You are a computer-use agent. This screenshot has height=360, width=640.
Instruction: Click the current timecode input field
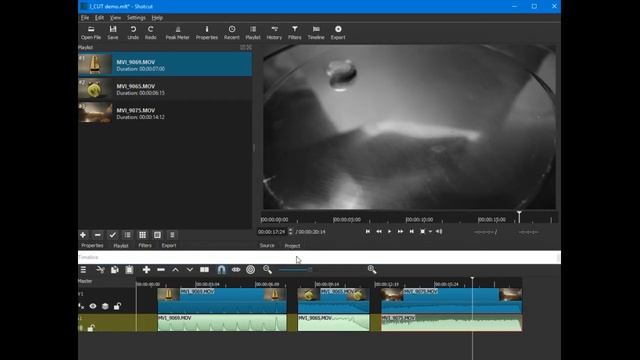pyautogui.click(x=272, y=231)
